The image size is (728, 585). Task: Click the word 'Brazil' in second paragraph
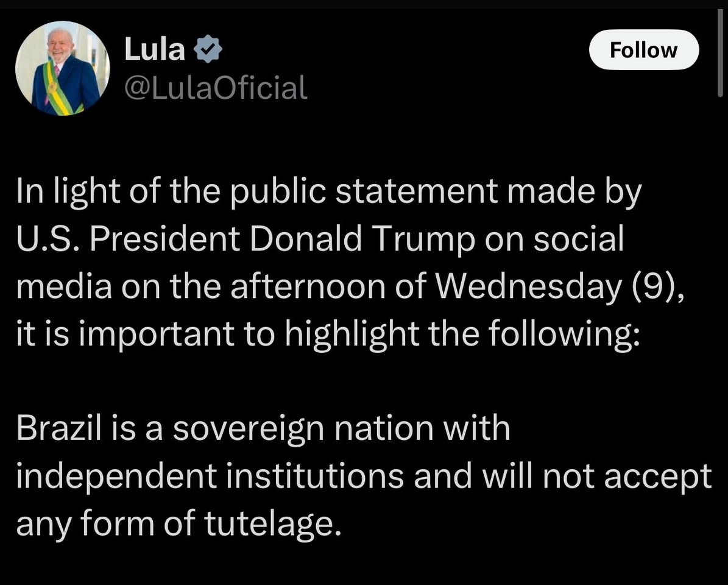pos(58,428)
